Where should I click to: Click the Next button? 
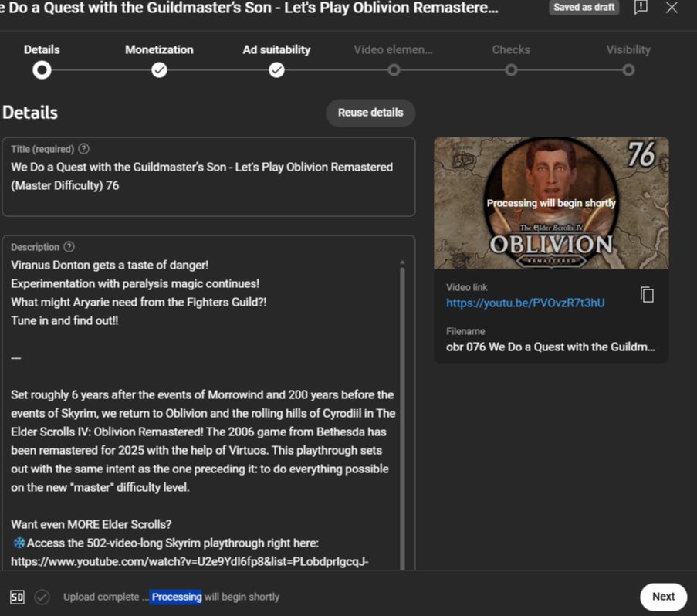click(663, 597)
